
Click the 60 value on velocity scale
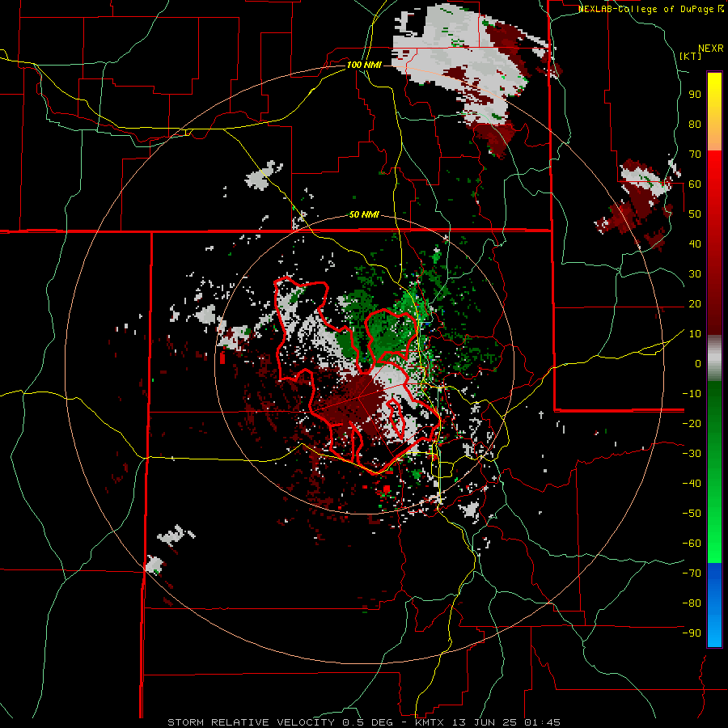[695, 184]
